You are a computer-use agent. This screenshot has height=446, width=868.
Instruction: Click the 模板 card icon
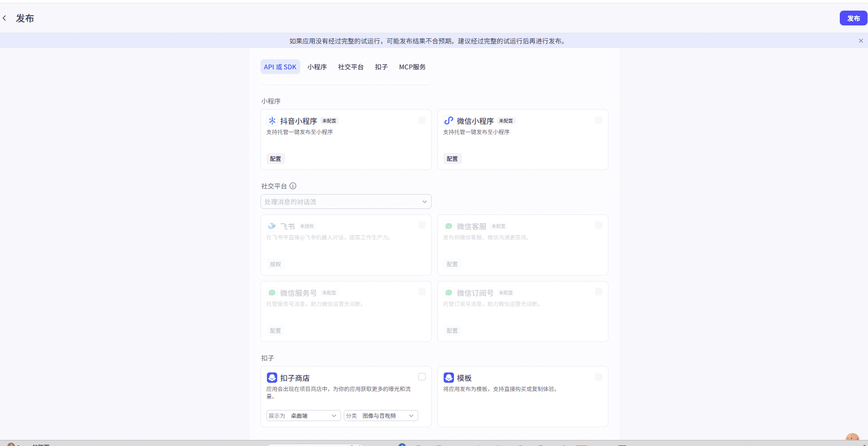coord(448,378)
